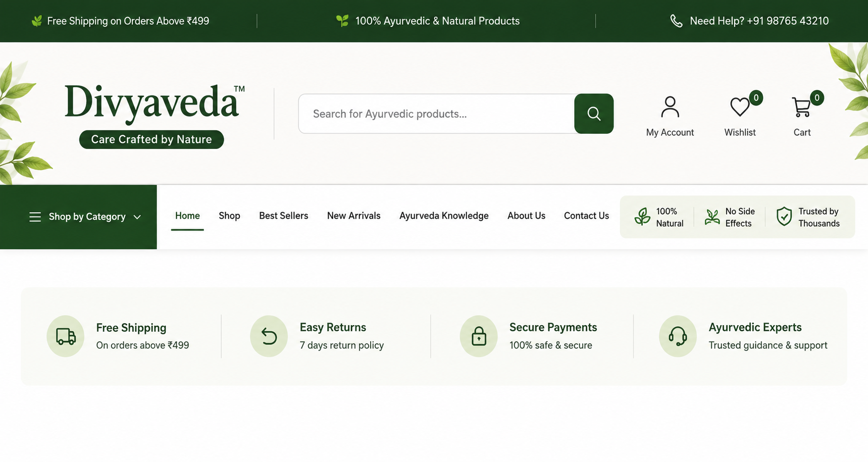Viewport: 868px width, 462px height.
Task: Click Care Crafted by Nature tagline badge
Action: click(x=151, y=139)
